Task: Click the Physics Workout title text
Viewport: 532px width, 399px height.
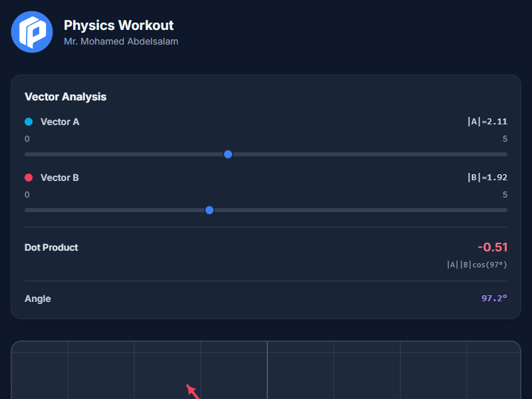Action: click(x=118, y=25)
